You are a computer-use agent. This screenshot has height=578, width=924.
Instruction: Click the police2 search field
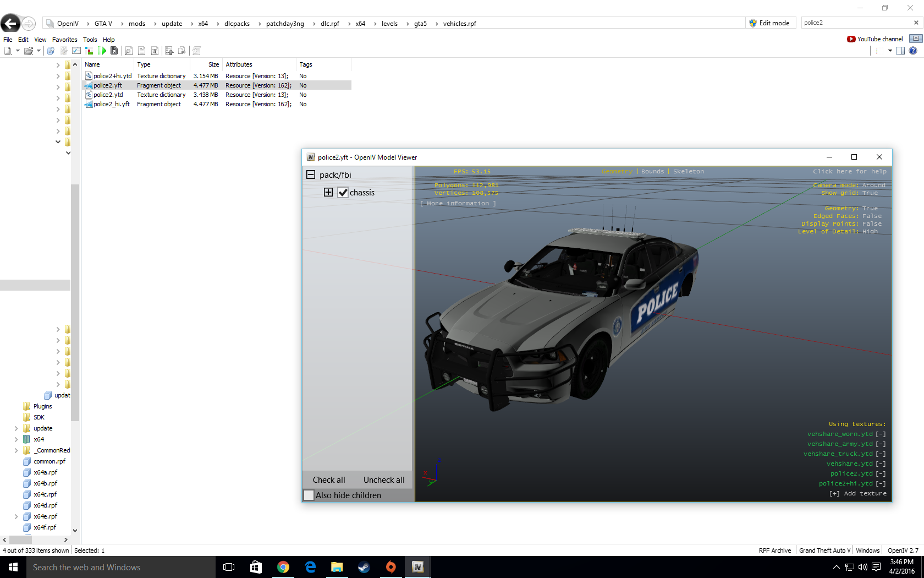pyautogui.click(x=856, y=23)
